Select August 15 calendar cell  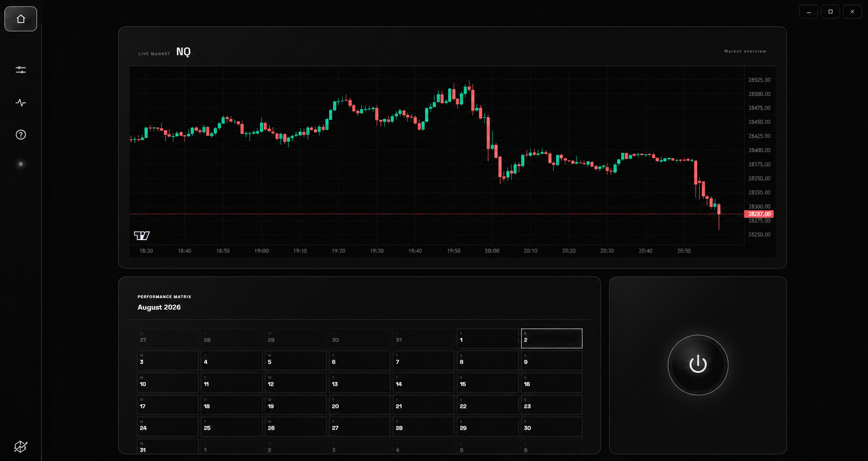click(x=487, y=383)
